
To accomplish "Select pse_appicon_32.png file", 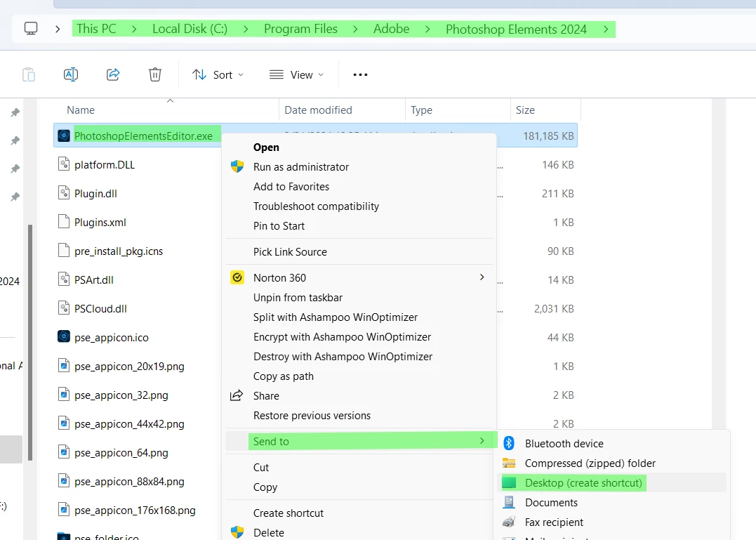I will click(x=121, y=395).
